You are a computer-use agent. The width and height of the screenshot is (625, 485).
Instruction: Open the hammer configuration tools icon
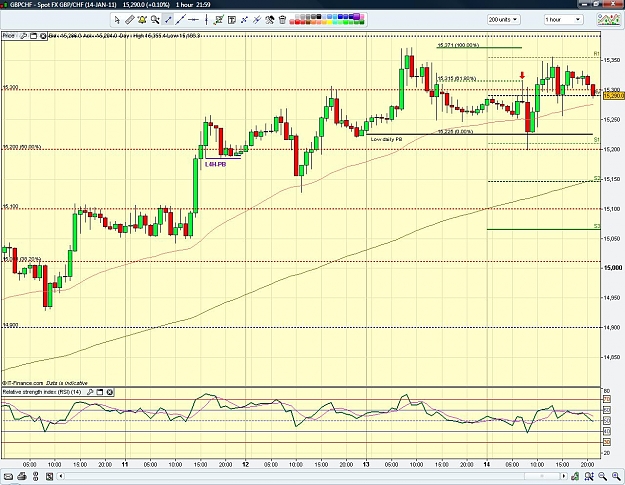click(270, 20)
